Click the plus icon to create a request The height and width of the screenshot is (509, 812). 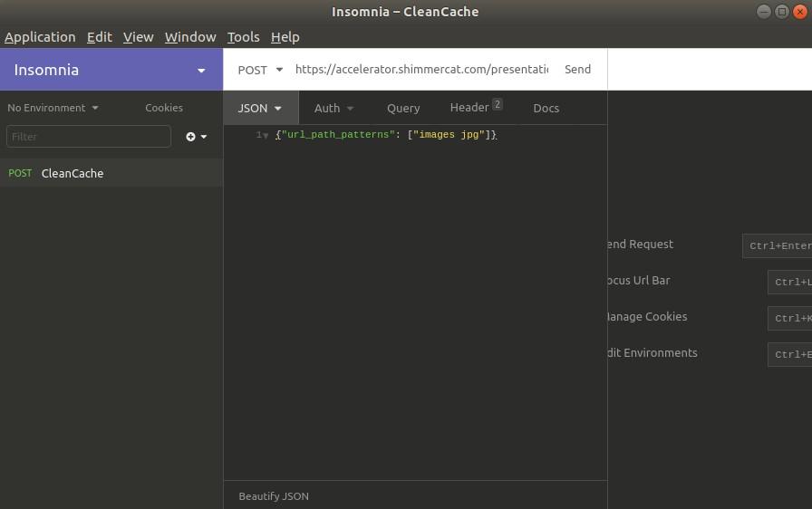(191, 137)
